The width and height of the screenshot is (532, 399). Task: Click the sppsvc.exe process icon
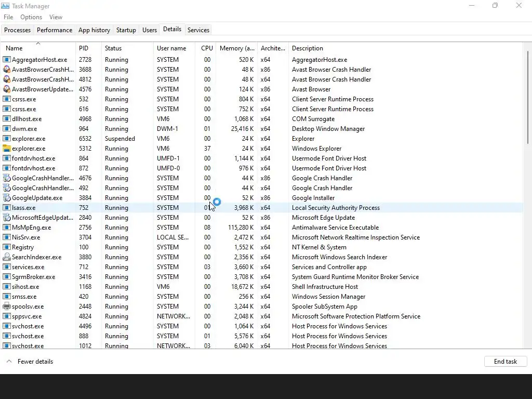coord(6,316)
